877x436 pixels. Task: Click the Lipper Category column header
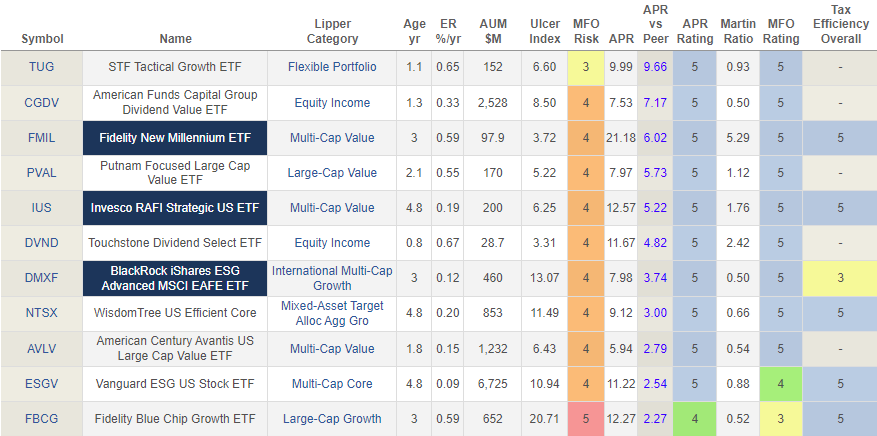click(332, 31)
